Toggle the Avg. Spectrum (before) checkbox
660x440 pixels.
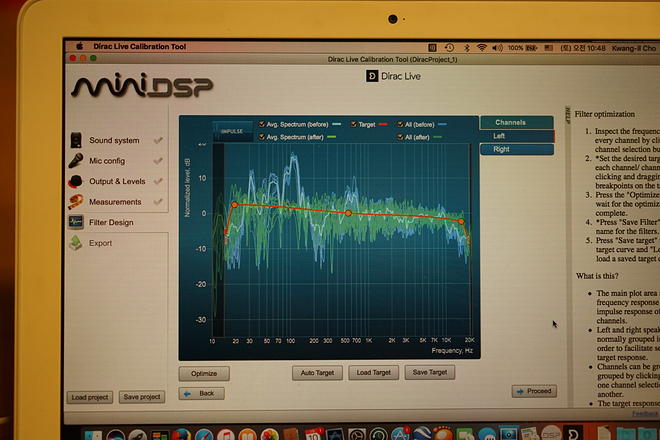(262, 124)
